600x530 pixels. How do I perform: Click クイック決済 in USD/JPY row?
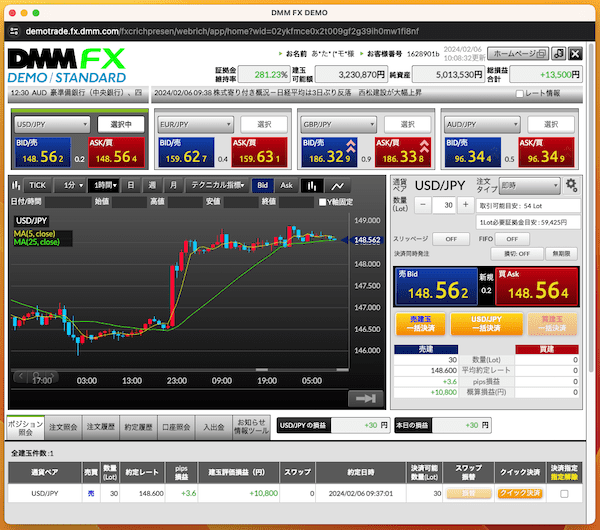[x=520, y=493]
